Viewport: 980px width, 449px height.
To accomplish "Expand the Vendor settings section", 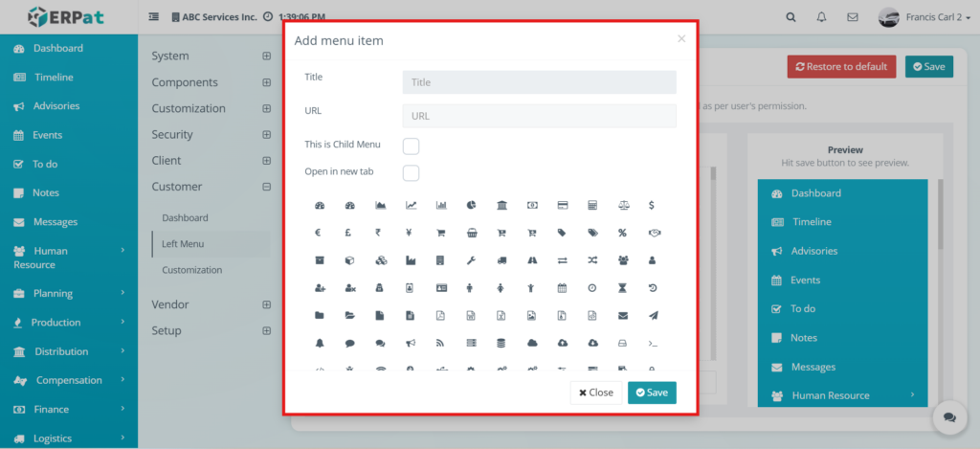I will pyautogui.click(x=266, y=304).
